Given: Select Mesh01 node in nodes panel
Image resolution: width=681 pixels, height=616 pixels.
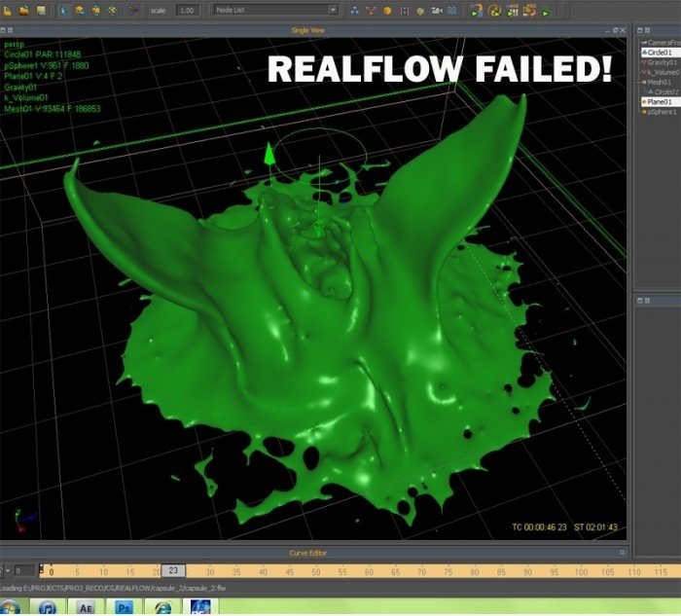Looking at the screenshot, I should tap(659, 82).
